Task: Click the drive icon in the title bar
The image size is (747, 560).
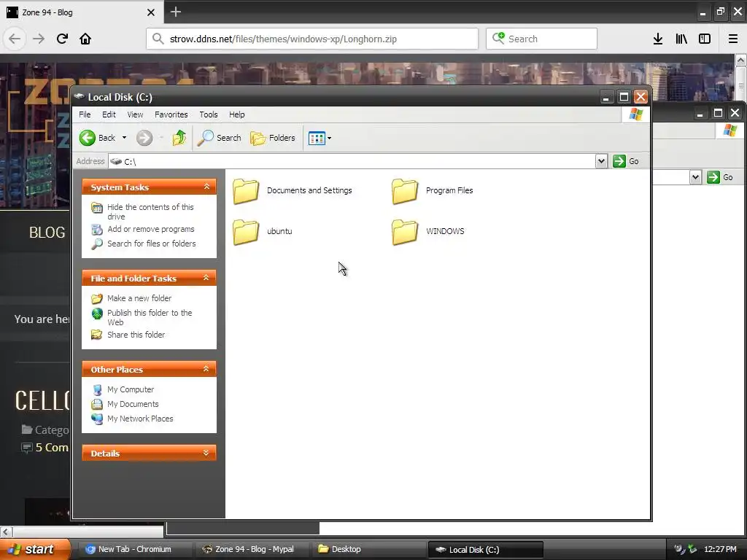Action: tap(79, 97)
